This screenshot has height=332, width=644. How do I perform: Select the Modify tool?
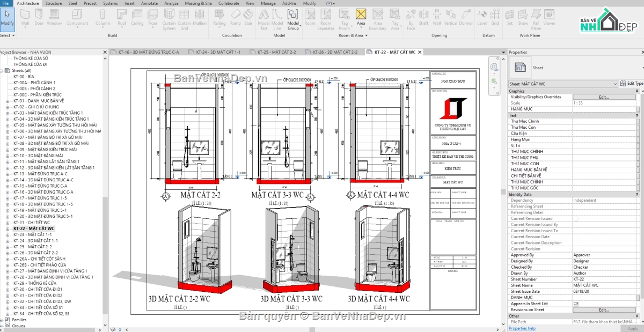[x=7, y=19]
